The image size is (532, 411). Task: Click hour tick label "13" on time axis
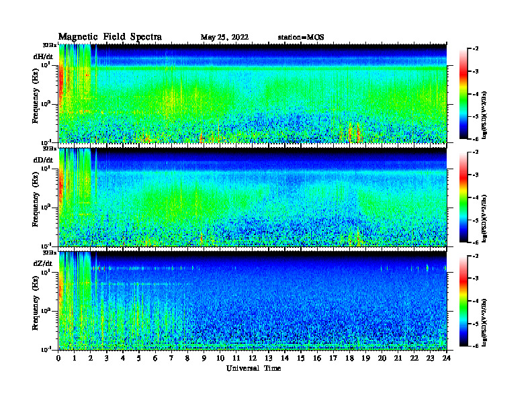pyautogui.click(x=269, y=358)
